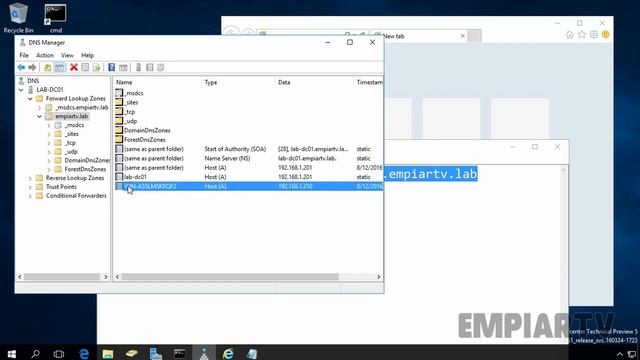Screen dimensions: 640x360
Task: Expand the _tcp subfolder in tree
Action: 49,143
